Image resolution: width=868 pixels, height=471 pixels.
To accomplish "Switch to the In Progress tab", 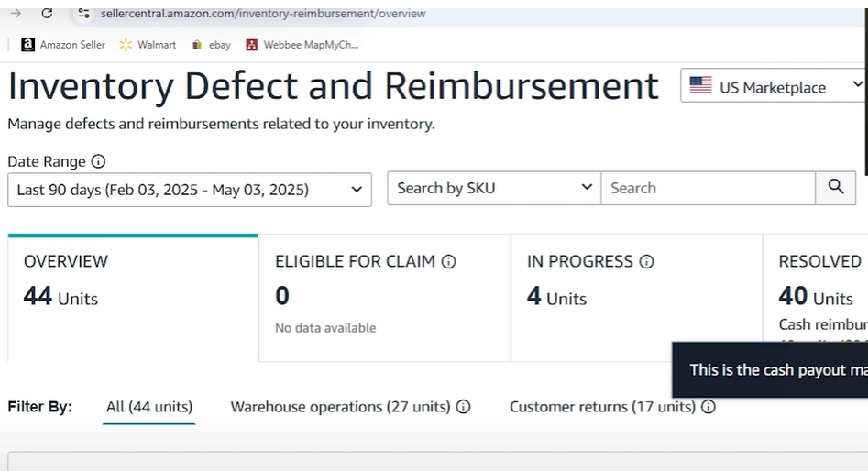I will pyautogui.click(x=636, y=297).
